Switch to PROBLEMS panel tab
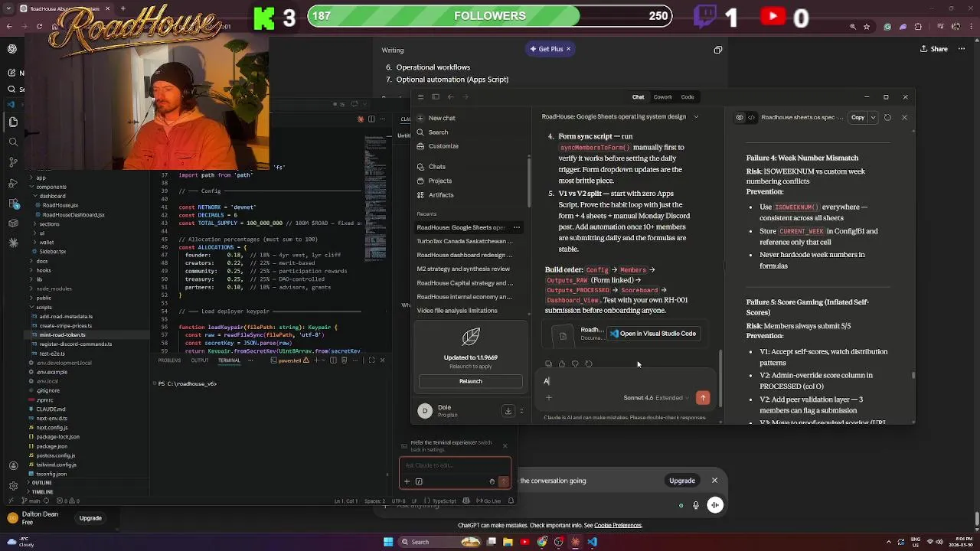The image size is (980, 551). (170, 360)
